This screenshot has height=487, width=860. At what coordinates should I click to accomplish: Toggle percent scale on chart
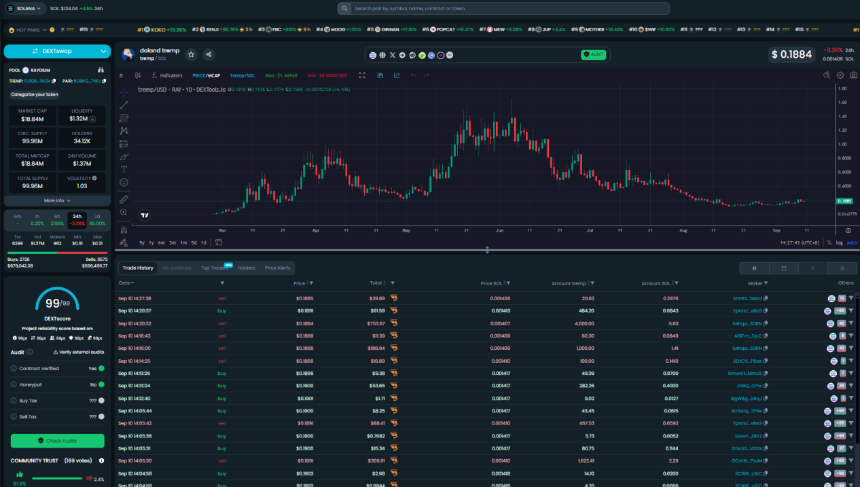click(x=829, y=242)
